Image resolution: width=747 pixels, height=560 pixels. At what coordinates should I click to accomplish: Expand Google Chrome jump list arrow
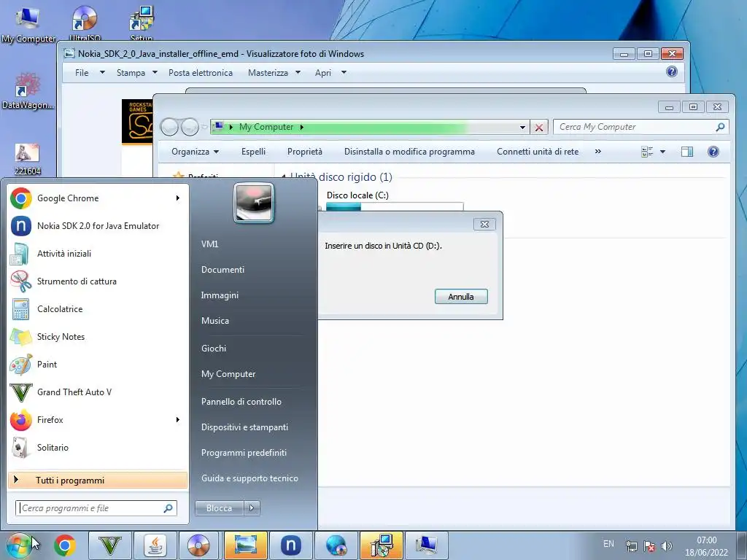178,198
